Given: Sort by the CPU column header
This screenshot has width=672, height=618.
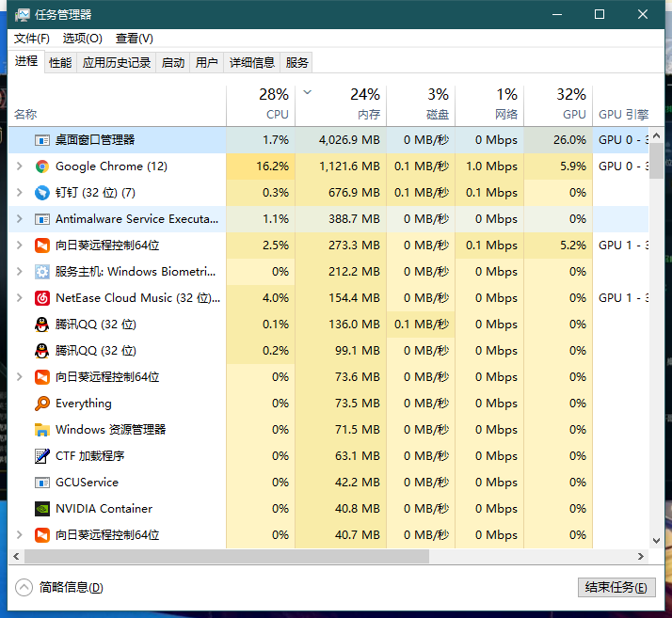Looking at the screenshot, I should pos(261,104).
